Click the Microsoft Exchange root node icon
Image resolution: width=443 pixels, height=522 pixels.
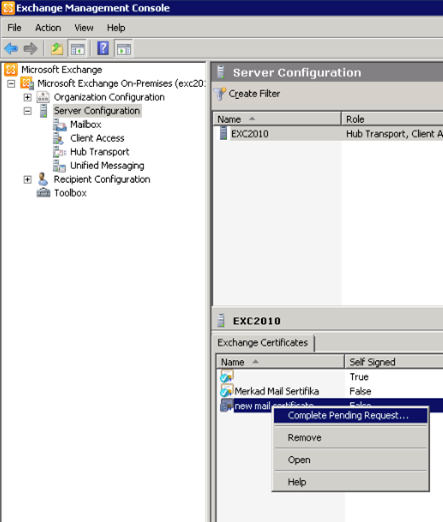(x=11, y=70)
